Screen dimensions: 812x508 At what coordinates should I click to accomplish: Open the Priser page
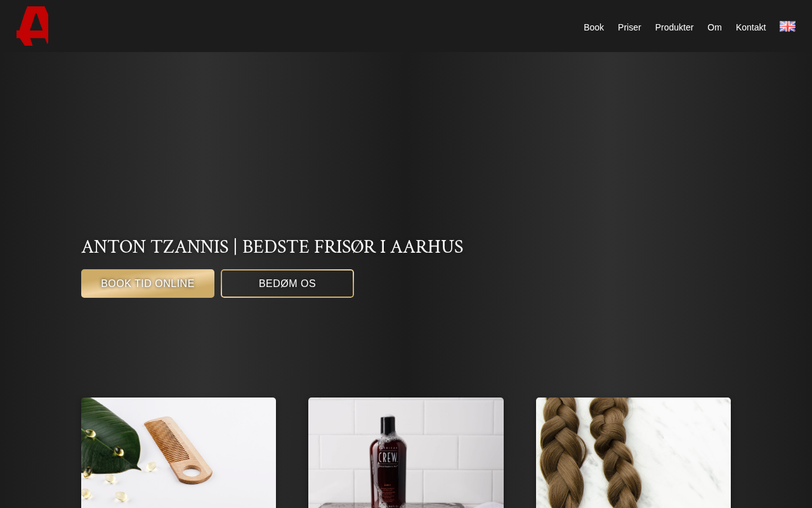click(629, 27)
